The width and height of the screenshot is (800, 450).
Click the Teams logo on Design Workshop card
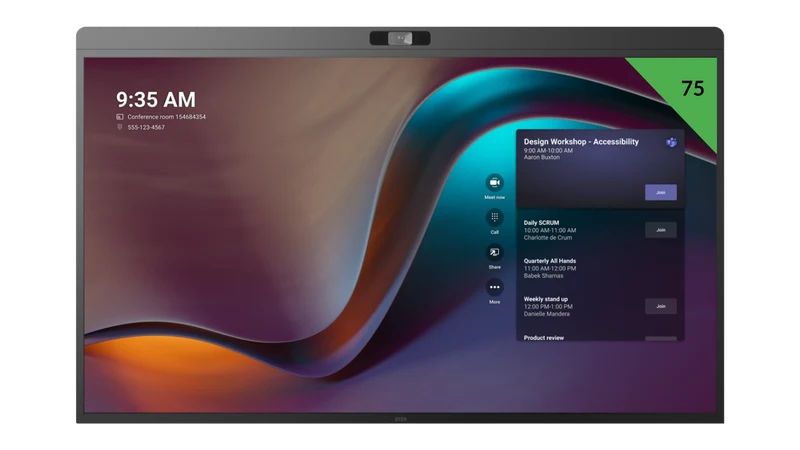click(x=671, y=142)
